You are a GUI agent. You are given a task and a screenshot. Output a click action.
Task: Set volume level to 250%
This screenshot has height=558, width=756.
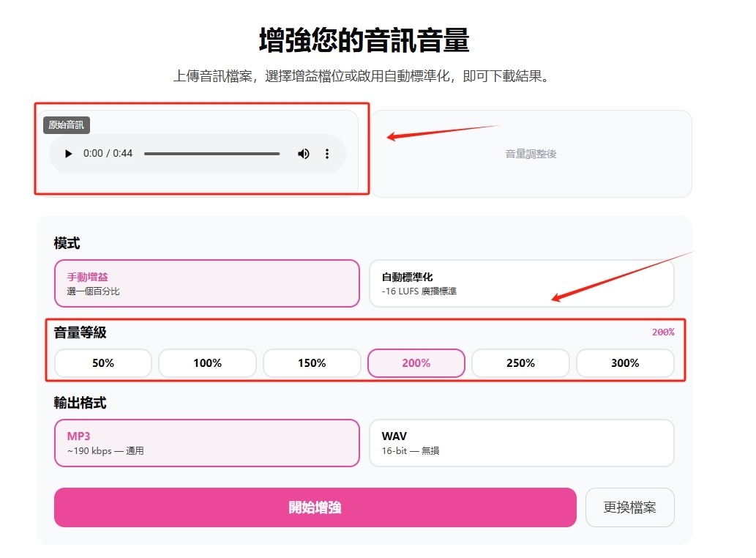pyautogui.click(x=521, y=363)
